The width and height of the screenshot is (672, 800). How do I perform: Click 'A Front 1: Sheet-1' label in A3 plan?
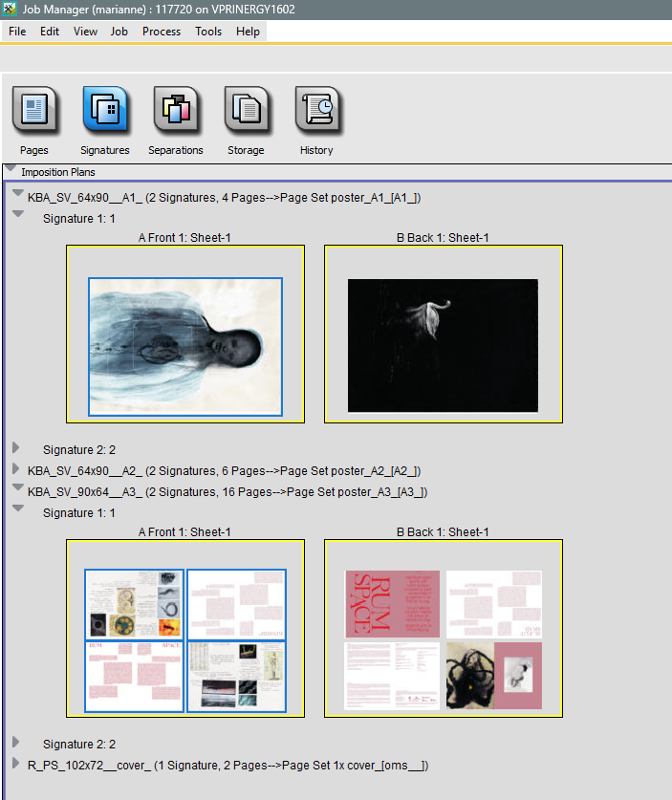tap(184, 532)
